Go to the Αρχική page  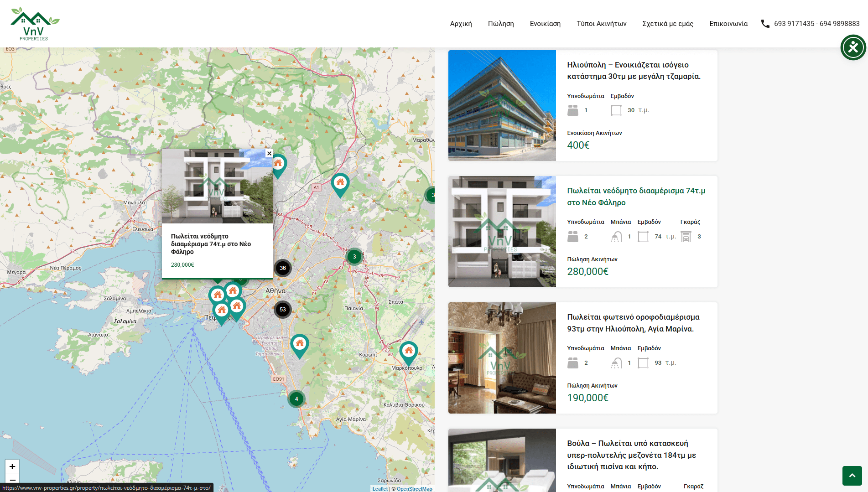click(x=461, y=24)
